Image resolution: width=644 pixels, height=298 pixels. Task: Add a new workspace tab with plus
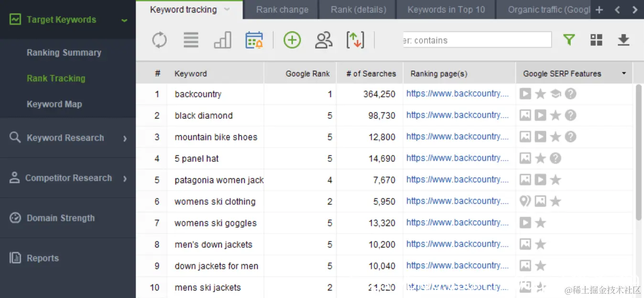[600, 10]
